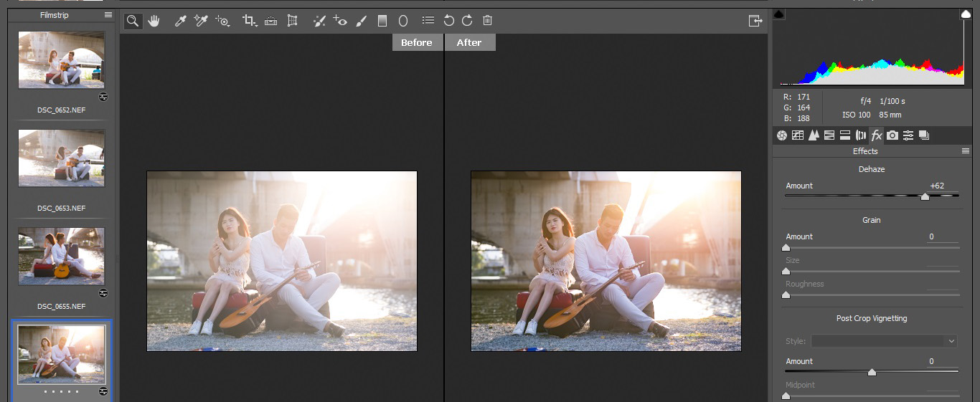
Task: Activate the Red Eye Removal tool
Action: (340, 21)
